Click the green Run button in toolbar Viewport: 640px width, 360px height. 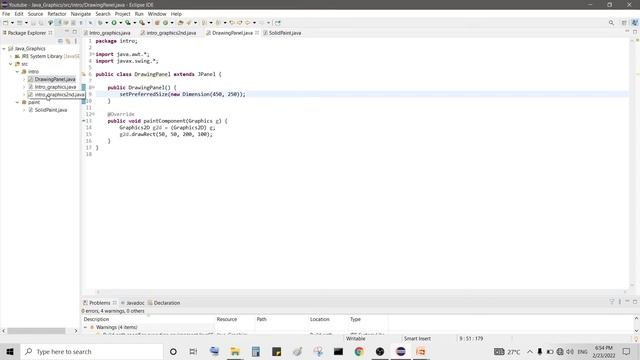[114, 23]
